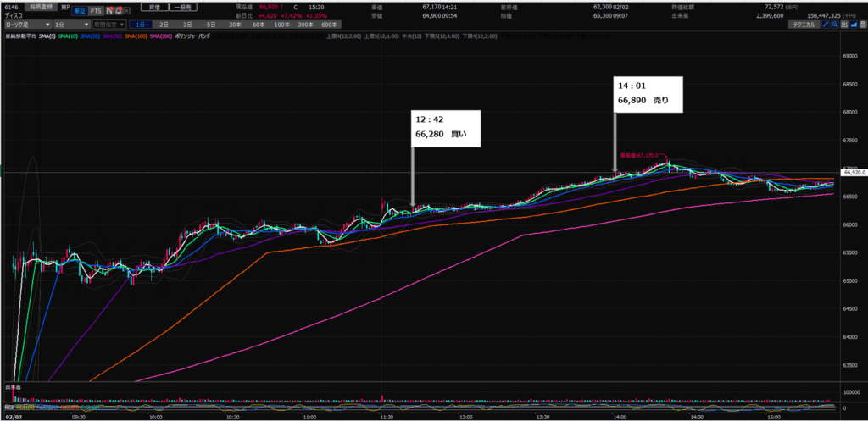Viewport: 868px width, 421px height.
Task: Click the save chart icon at far right
Action: point(861,25)
